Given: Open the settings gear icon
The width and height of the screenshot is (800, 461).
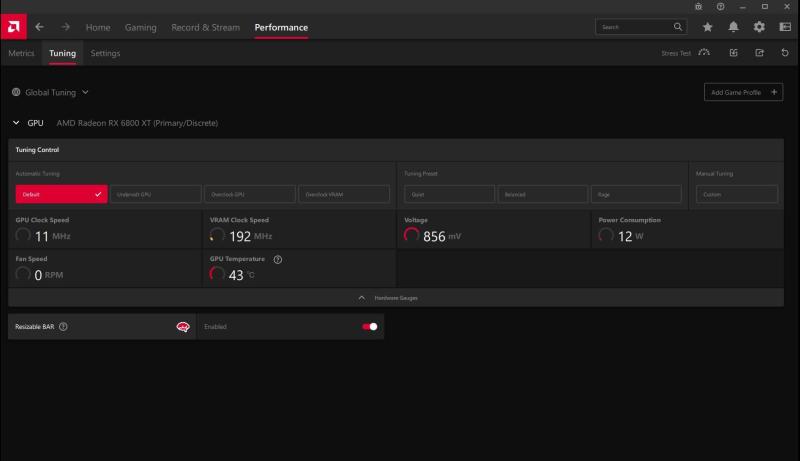Looking at the screenshot, I should (759, 27).
